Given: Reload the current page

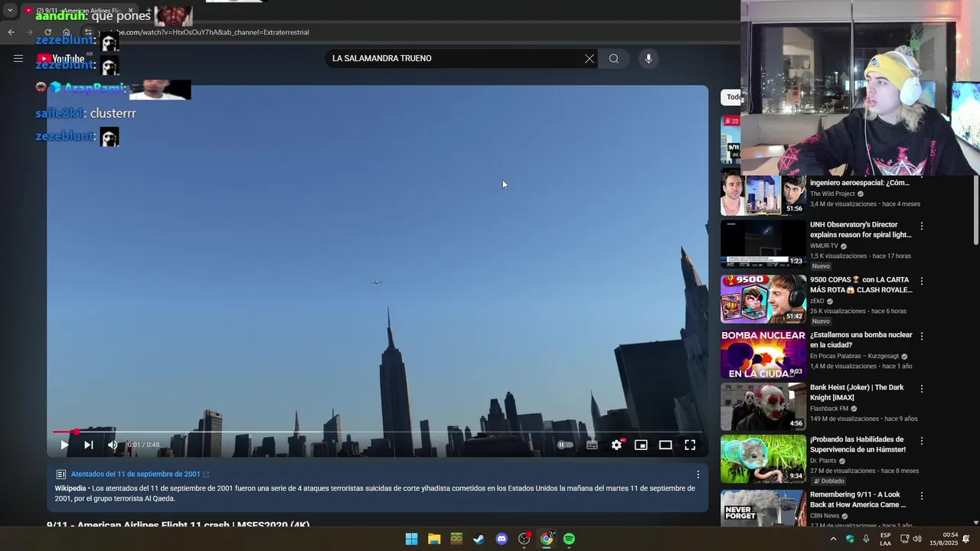Looking at the screenshot, I should (x=47, y=32).
